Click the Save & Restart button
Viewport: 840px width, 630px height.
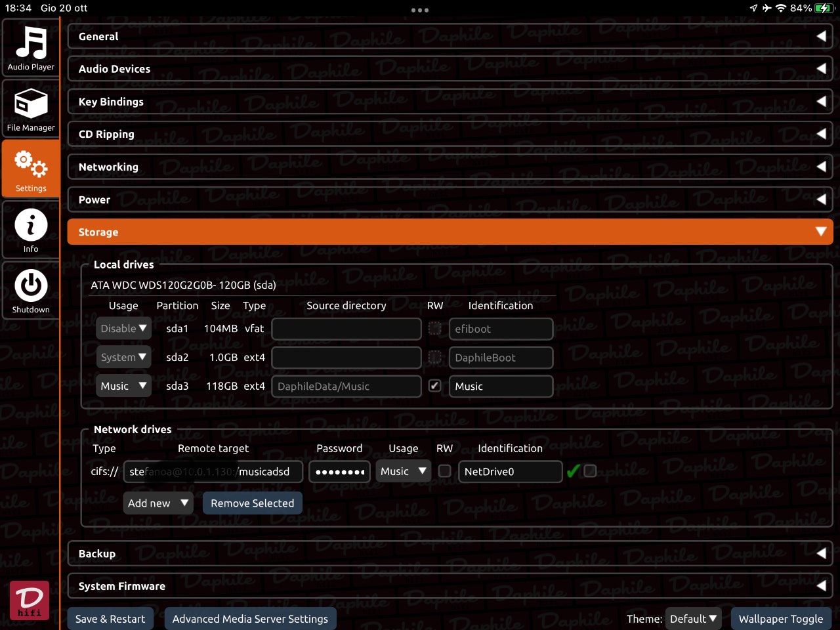[110, 619]
